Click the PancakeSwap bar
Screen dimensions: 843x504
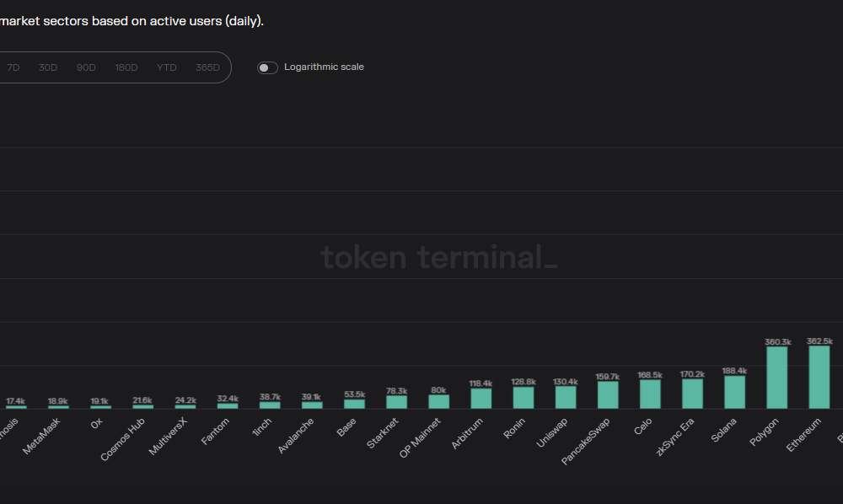(608, 395)
